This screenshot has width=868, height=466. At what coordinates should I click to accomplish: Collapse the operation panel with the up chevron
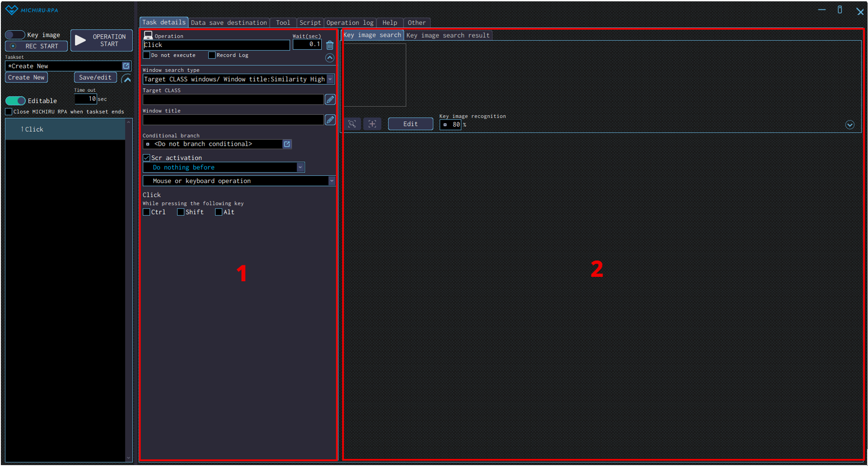pos(330,58)
